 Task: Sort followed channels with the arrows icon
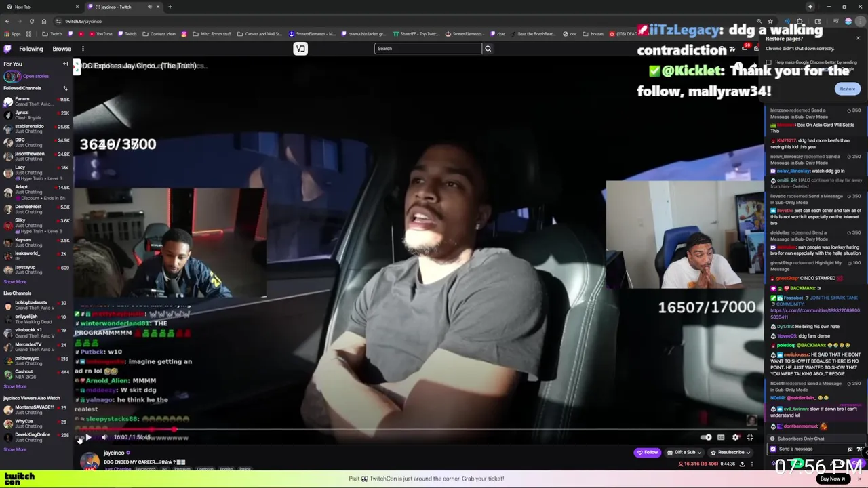65,88
